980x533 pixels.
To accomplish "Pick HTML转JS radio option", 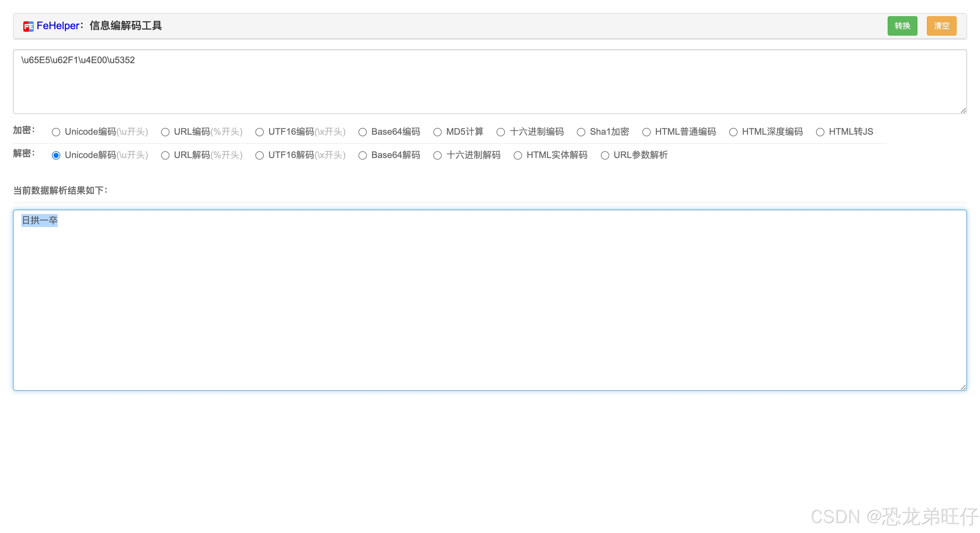I will pyautogui.click(x=820, y=132).
